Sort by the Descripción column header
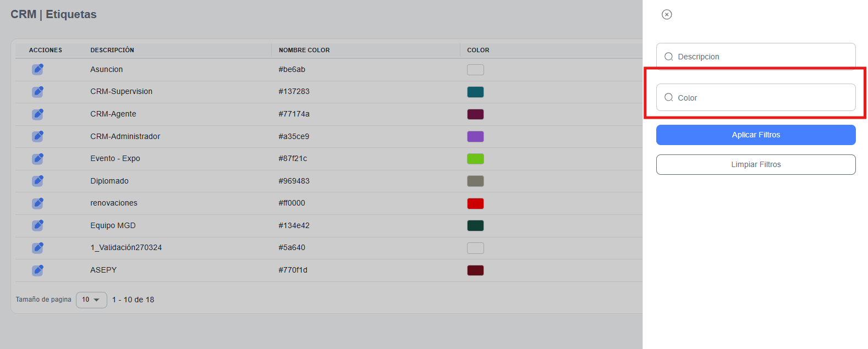868x349 pixels. tap(112, 50)
